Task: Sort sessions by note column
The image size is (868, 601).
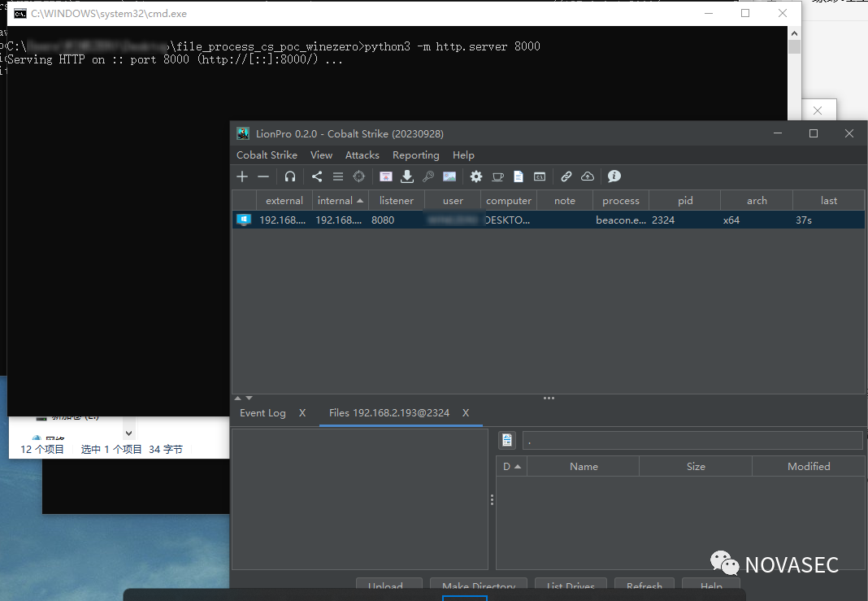Action: coord(565,201)
